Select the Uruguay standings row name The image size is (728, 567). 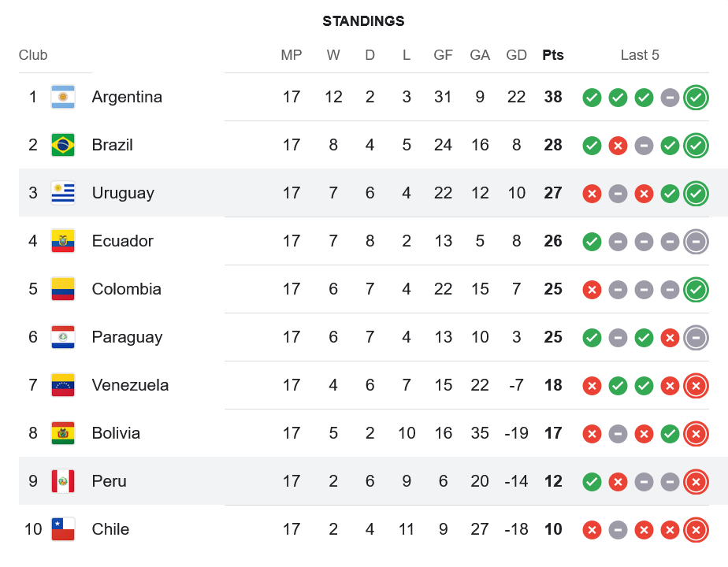click(x=123, y=193)
